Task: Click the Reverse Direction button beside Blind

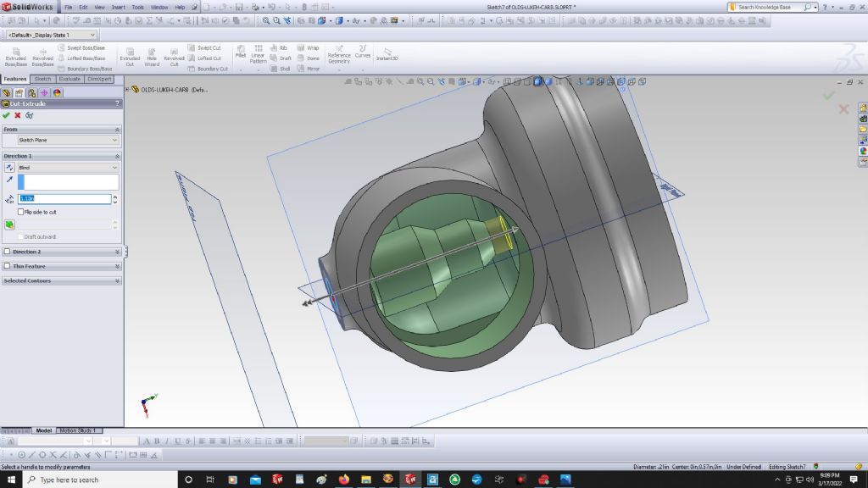Action: (9, 168)
